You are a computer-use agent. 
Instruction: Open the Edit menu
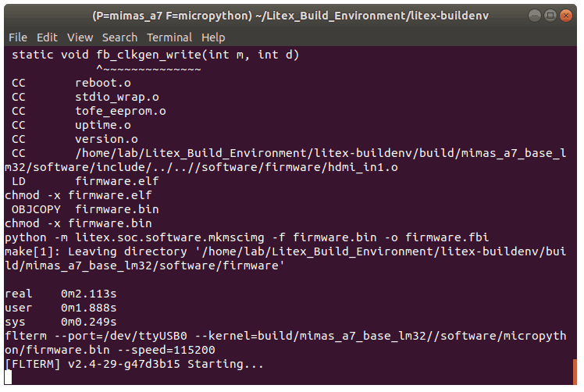tap(47, 37)
